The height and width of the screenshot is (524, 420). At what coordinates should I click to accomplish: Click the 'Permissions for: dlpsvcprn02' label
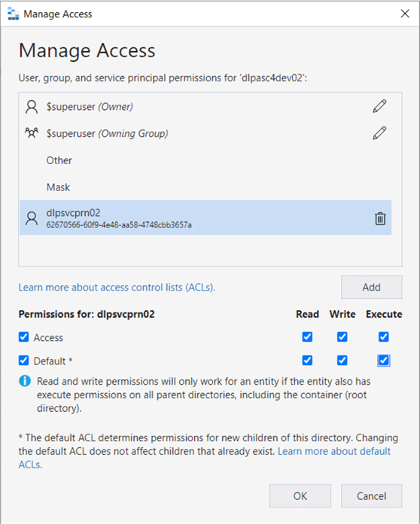point(87,314)
